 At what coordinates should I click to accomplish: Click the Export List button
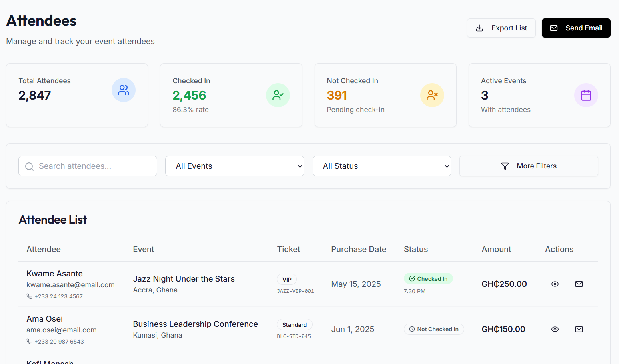click(x=501, y=28)
